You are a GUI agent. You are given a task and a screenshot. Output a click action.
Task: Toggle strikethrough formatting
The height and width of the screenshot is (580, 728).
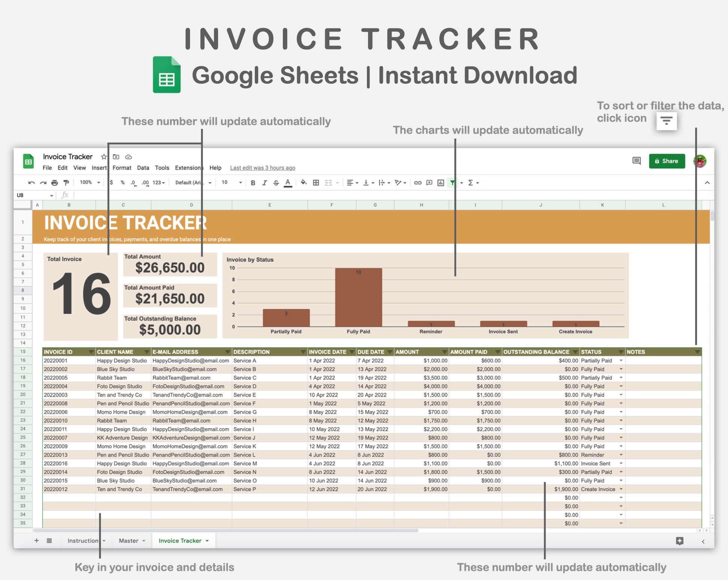pos(276,183)
